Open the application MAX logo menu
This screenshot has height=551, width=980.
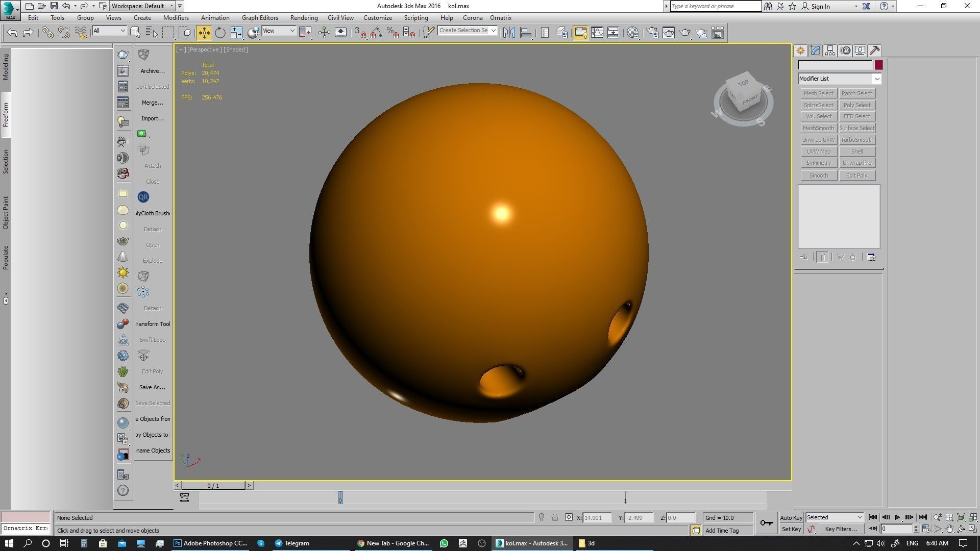click(x=10, y=10)
